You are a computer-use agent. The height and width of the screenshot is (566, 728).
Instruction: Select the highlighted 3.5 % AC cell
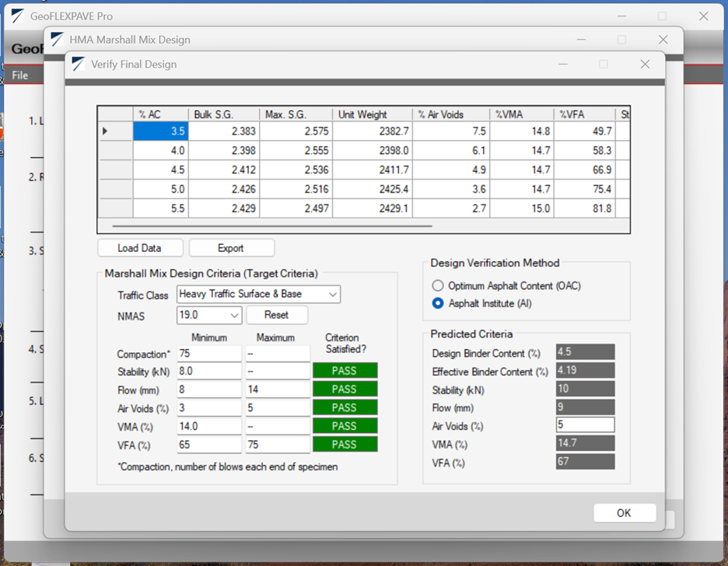coord(161,131)
